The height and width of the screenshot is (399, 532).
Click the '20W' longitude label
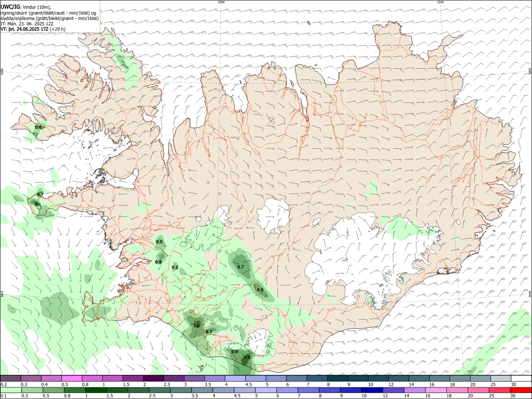[221, 2]
